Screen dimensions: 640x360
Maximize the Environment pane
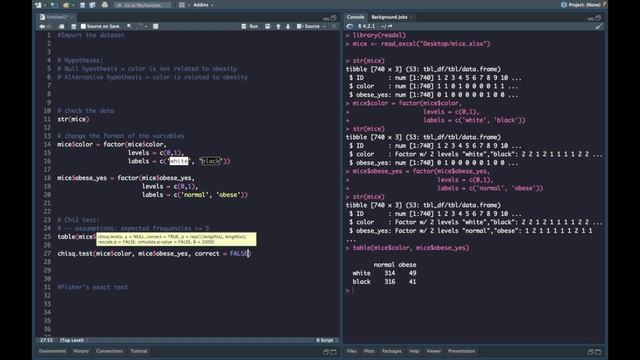coord(333,351)
